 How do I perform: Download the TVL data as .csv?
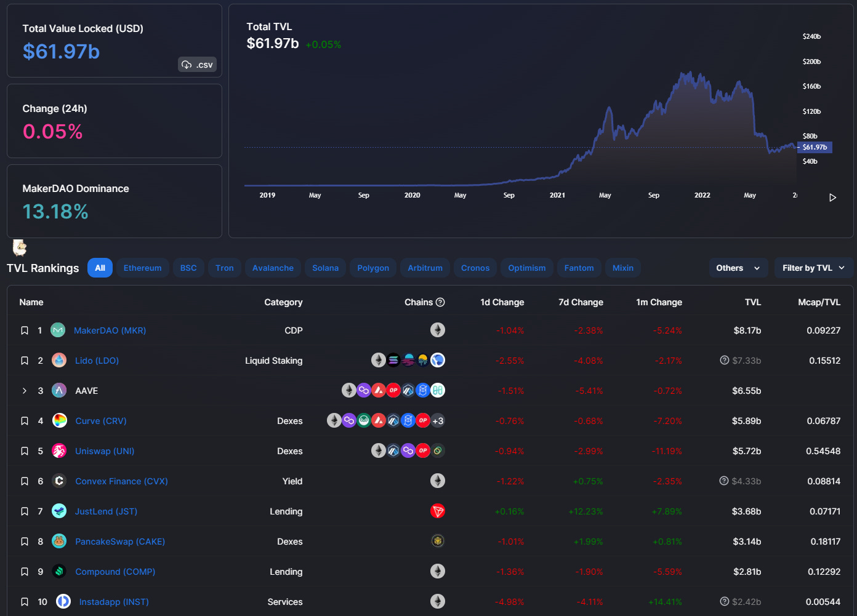pos(197,65)
